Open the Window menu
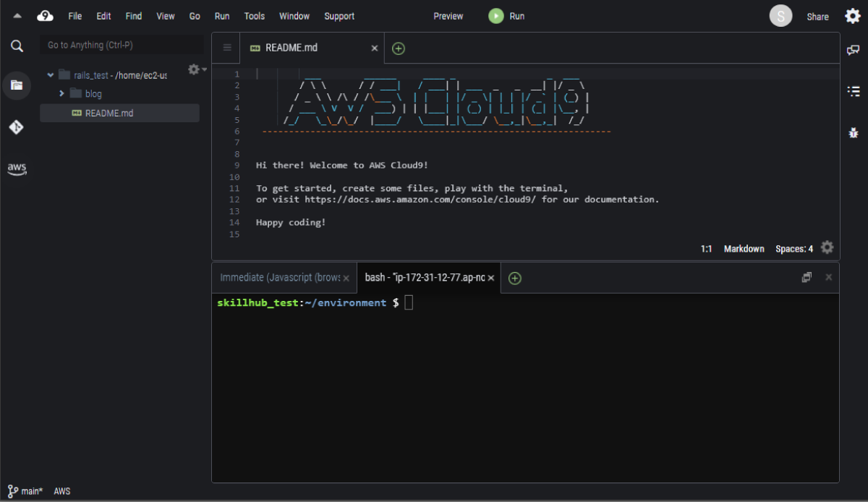Screen dimensions: 868x502 click(294, 16)
